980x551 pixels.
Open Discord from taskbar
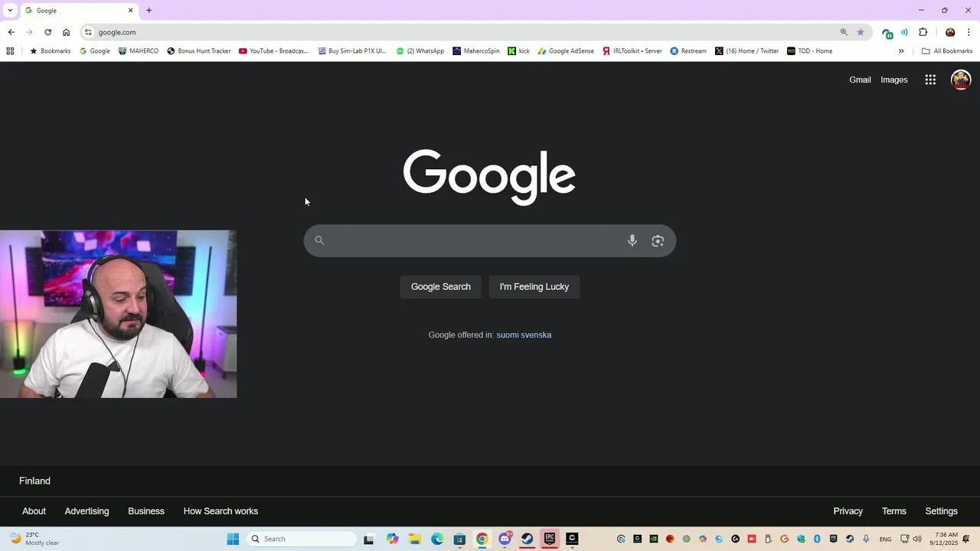505,539
